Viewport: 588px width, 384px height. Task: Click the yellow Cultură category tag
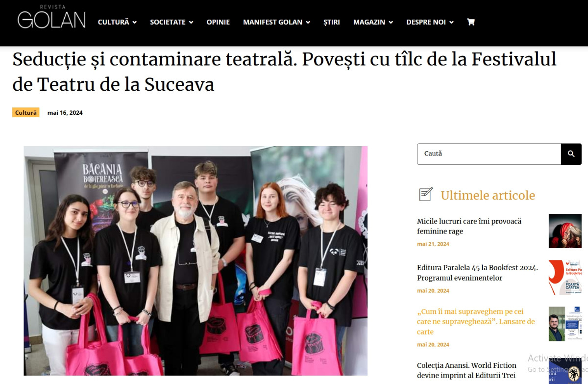click(26, 113)
